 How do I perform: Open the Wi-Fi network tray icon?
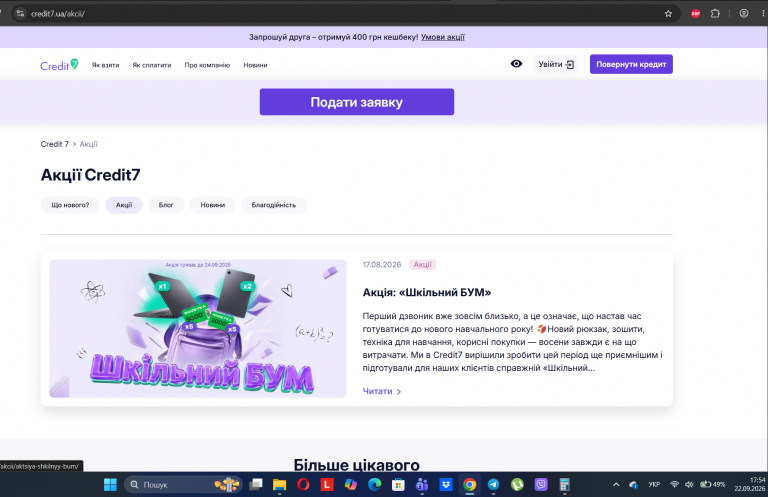click(x=674, y=484)
